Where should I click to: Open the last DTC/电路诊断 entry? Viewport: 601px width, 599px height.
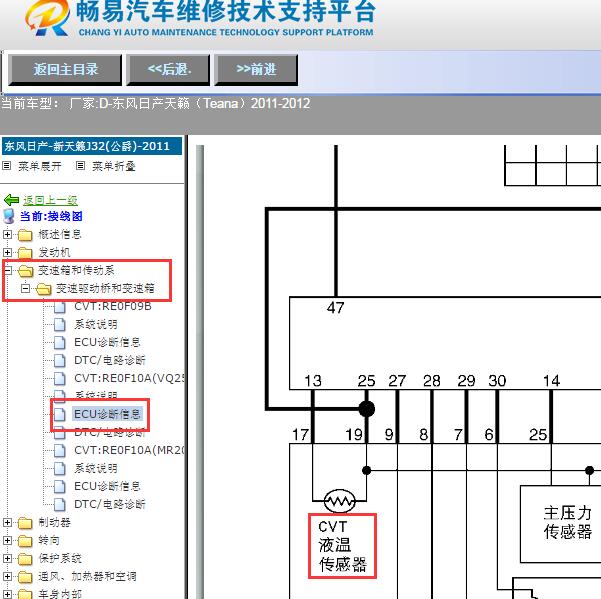[110, 504]
